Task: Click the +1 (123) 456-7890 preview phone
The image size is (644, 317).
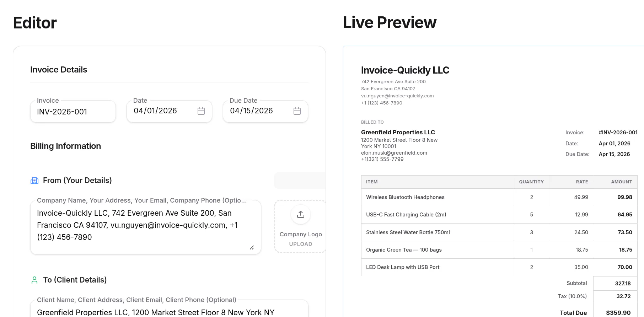Action: coord(382,103)
